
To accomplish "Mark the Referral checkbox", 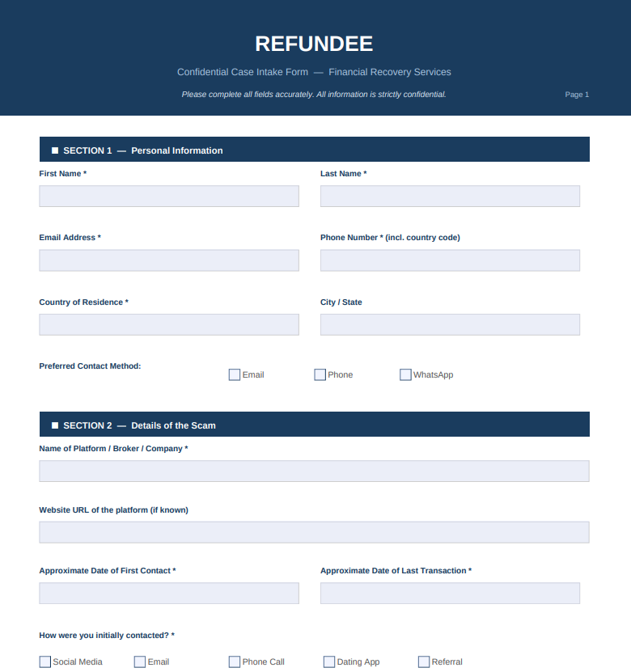I will coord(424,661).
